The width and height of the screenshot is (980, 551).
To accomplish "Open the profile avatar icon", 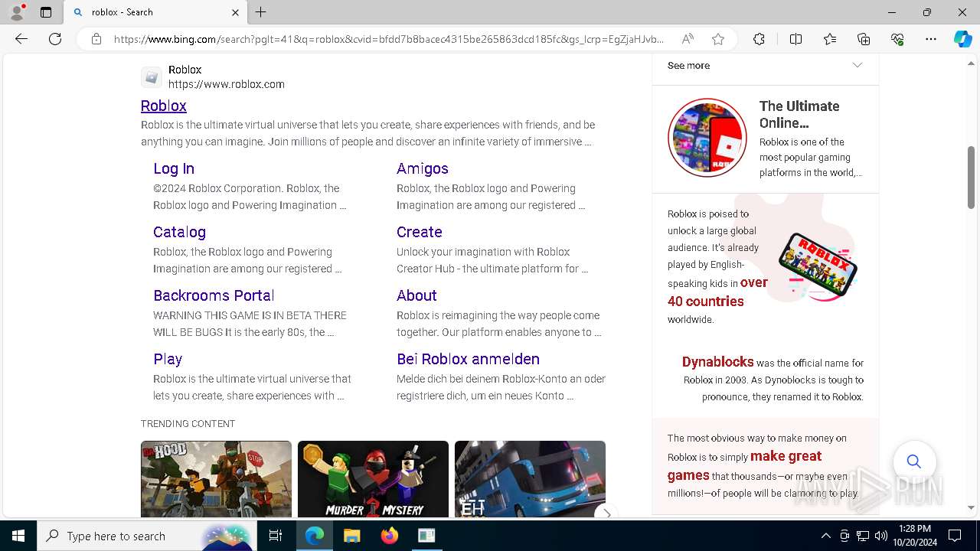I will (17, 12).
